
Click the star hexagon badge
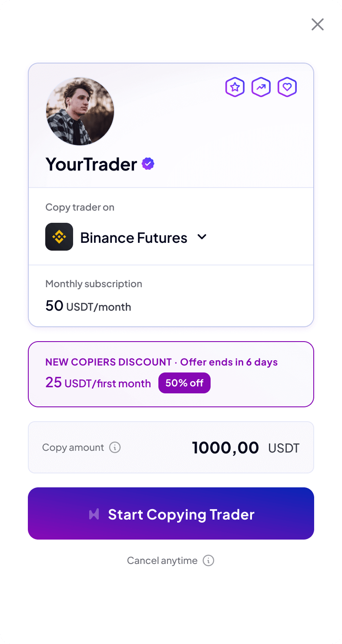click(235, 87)
